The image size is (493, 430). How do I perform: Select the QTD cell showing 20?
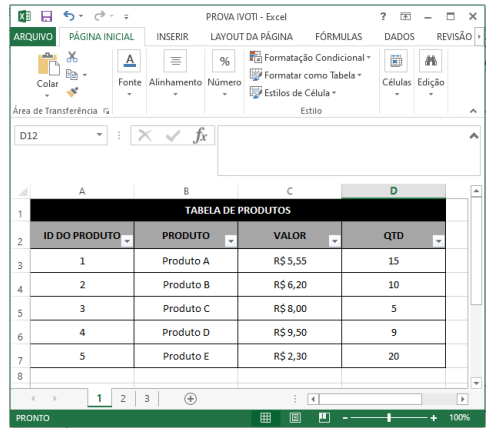pos(393,356)
